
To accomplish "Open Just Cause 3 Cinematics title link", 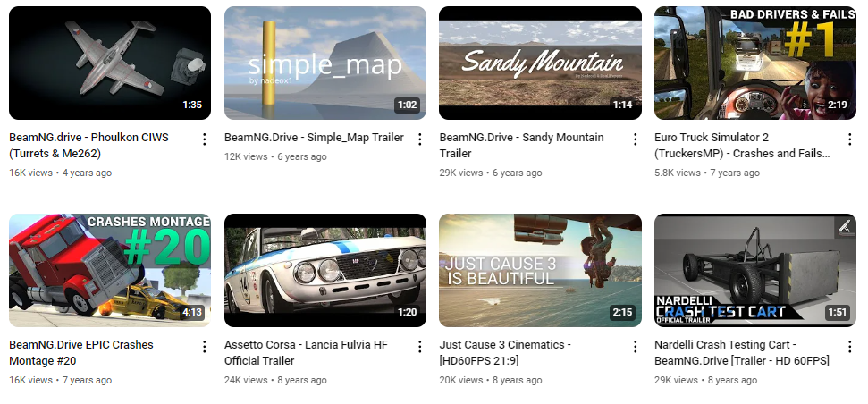I will point(505,352).
